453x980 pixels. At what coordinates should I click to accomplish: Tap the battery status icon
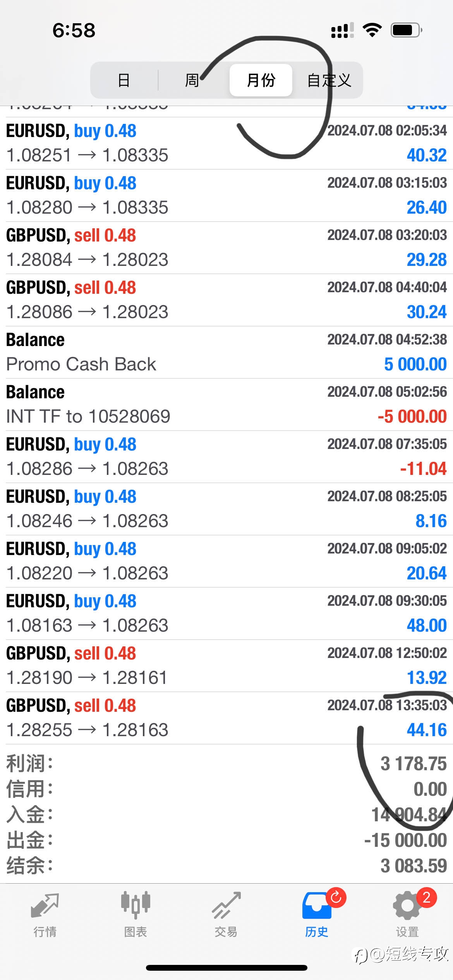[x=406, y=30]
